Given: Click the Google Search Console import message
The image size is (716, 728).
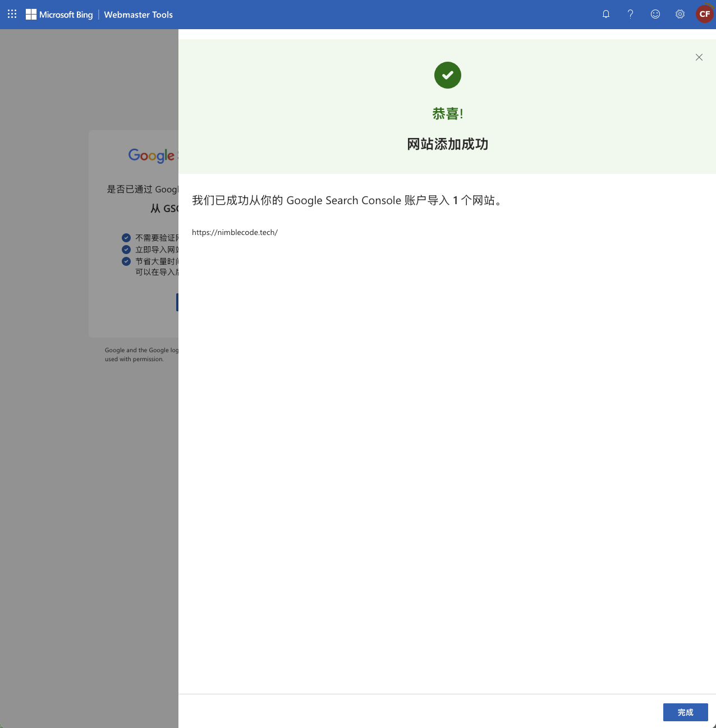Looking at the screenshot, I should pos(347,200).
